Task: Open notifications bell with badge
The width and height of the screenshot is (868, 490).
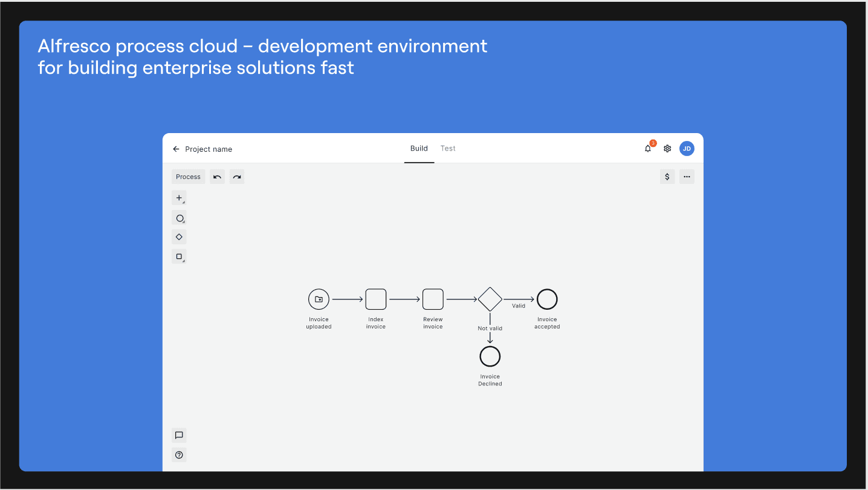Action: (x=649, y=148)
